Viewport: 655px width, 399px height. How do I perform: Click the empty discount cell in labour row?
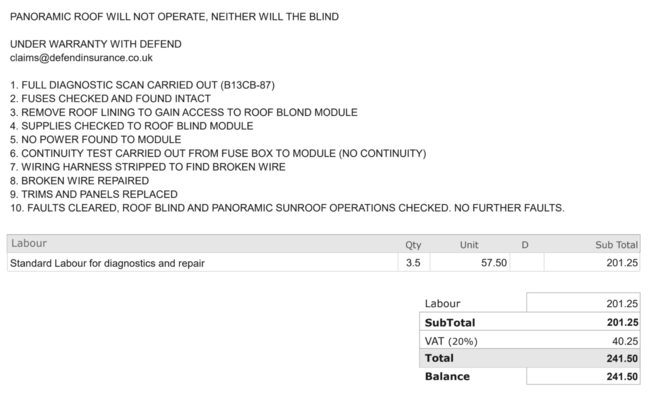tap(527, 263)
